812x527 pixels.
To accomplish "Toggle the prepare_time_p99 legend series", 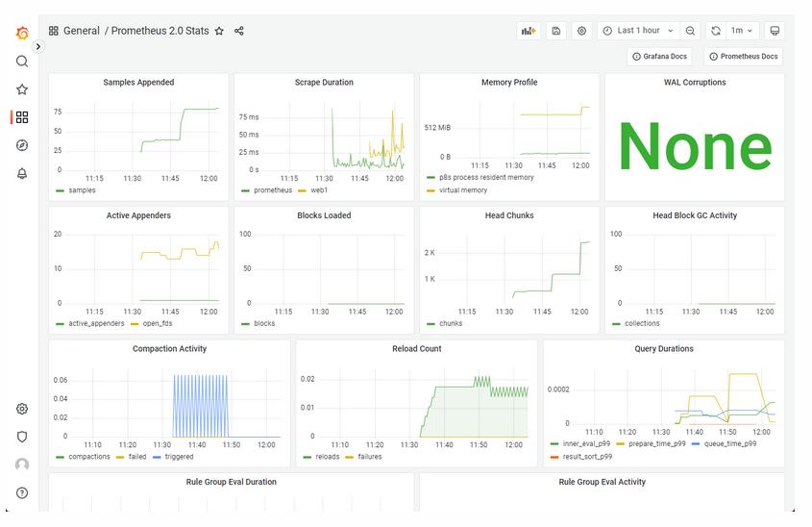I will tap(656, 443).
